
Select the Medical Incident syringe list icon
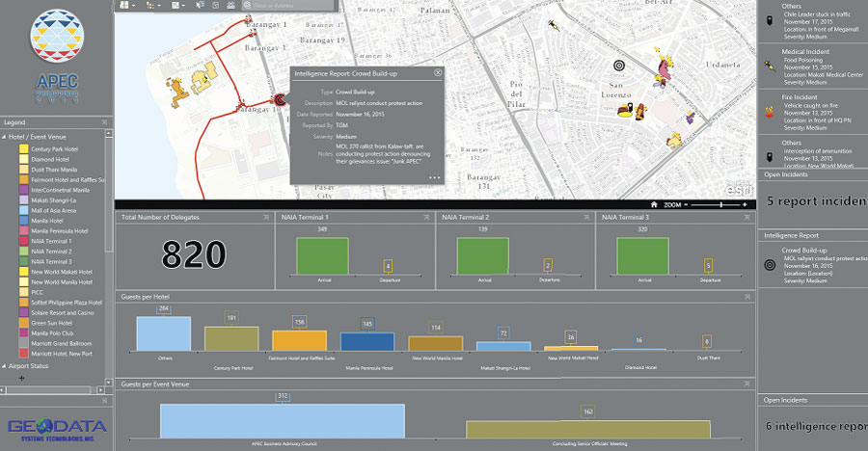point(770,66)
